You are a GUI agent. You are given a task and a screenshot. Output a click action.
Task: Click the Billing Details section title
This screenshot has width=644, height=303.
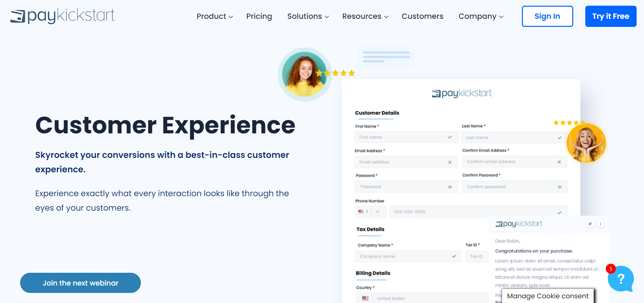pyautogui.click(x=373, y=273)
